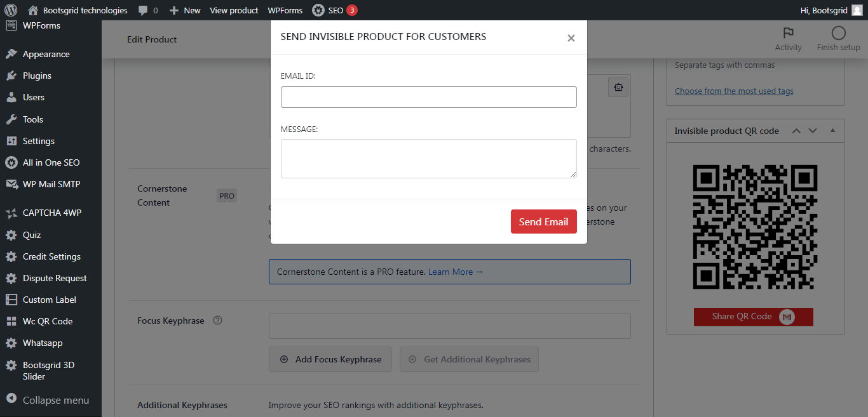Open Appearance via its paintbrush icon
This screenshot has height=417, width=868.
click(x=11, y=54)
